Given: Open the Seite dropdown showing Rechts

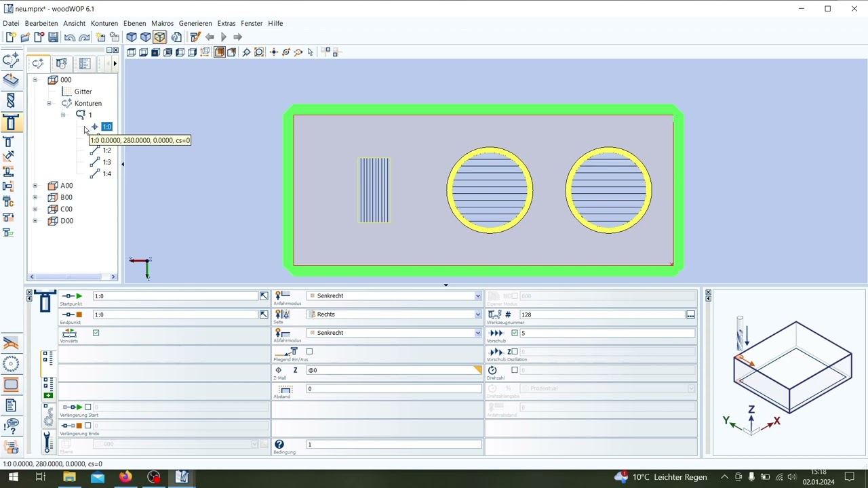Looking at the screenshot, I should coord(477,314).
